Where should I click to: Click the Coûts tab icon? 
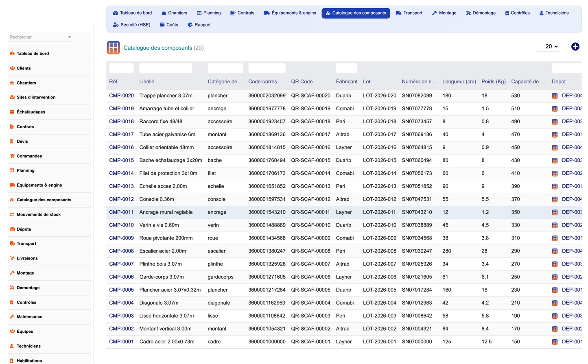pyautogui.click(x=162, y=25)
